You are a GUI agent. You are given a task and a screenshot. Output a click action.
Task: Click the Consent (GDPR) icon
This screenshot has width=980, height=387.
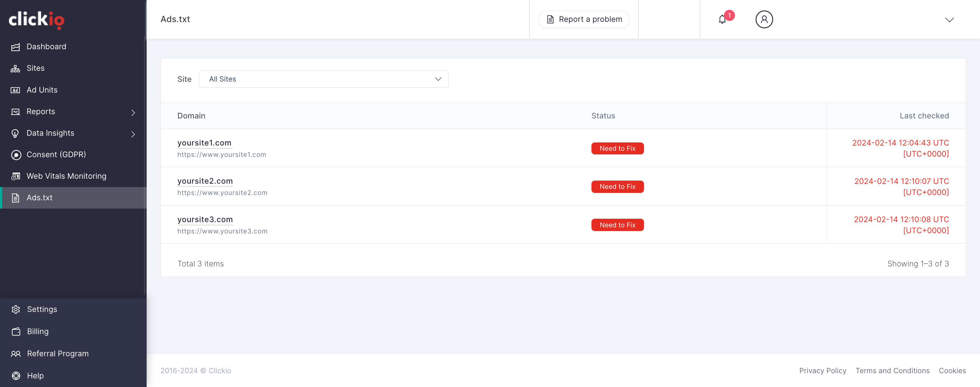point(16,155)
